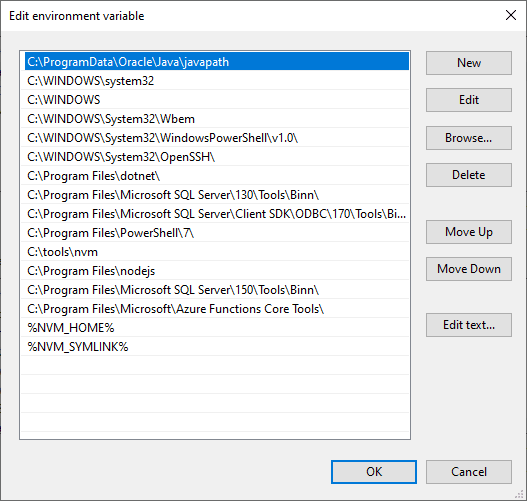Click the resize grip at dialog corner
Viewport: 527px width, 501px height.
(520, 494)
